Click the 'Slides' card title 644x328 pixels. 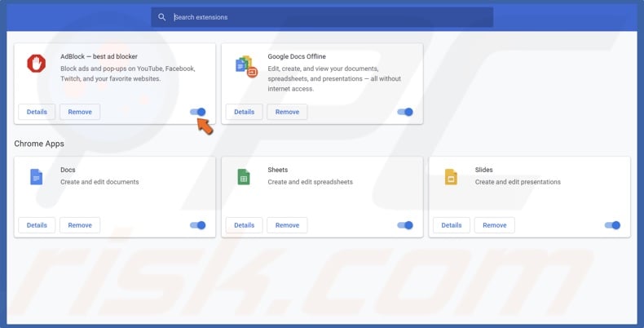point(484,170)
